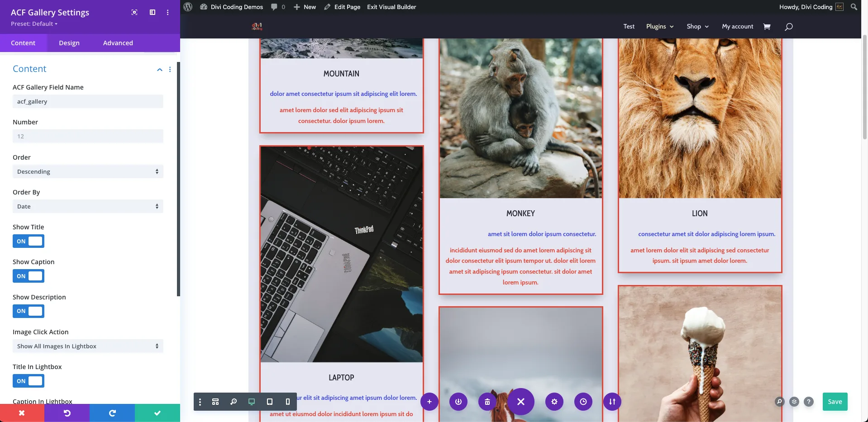
Task: Click the help question mark icon
Action: [x=809, y=402]
